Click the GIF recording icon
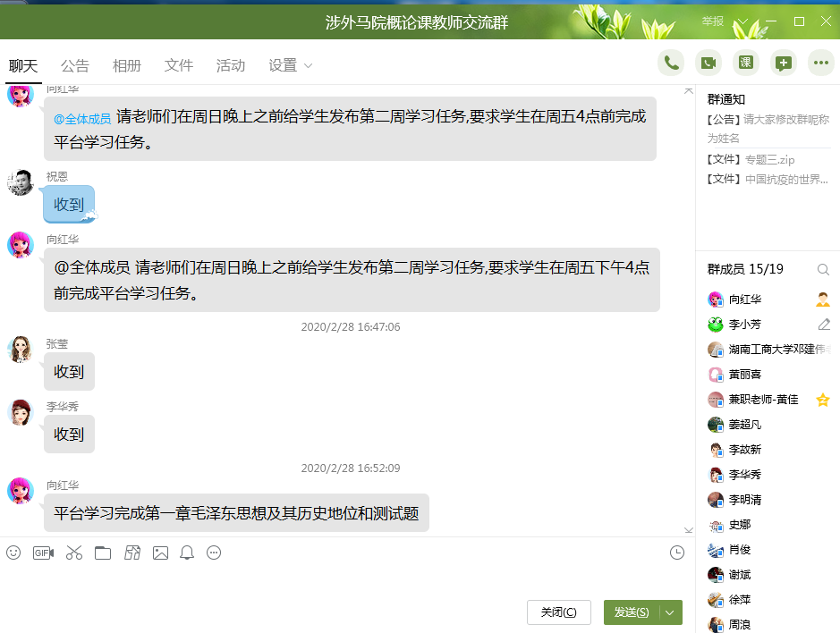 click(x=43, y=553)
